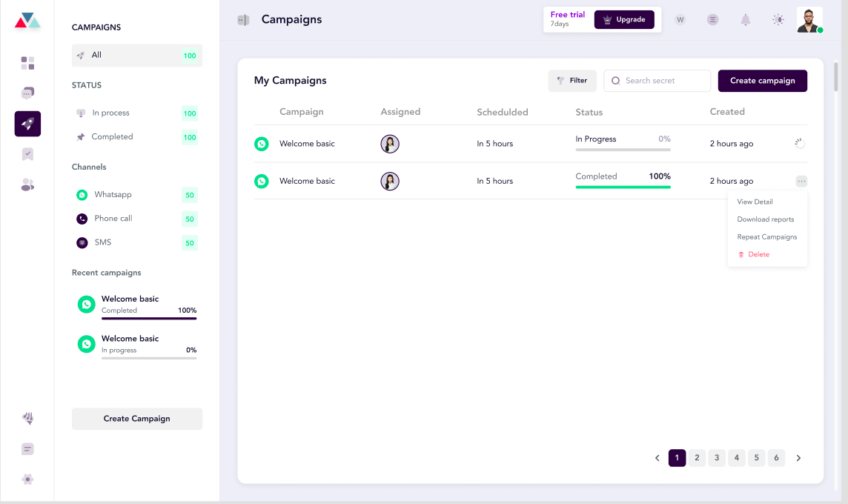This screenshot has width=848, height=504.
Task: Toggle the sidebar collapse icon beside Campaigns
Action: coord(243,20)
